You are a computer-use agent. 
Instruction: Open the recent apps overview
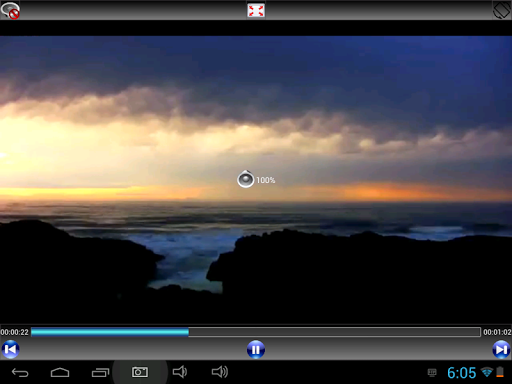[100, 372]
